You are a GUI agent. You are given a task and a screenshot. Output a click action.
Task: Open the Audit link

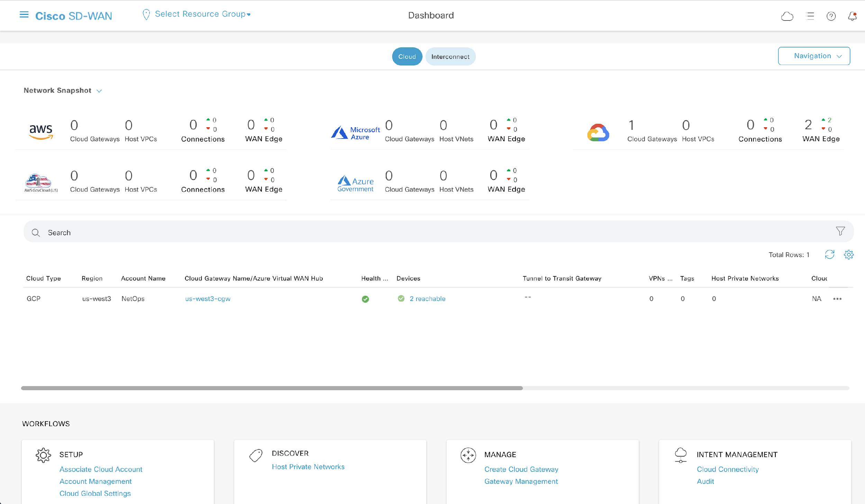tap(705, 481)
